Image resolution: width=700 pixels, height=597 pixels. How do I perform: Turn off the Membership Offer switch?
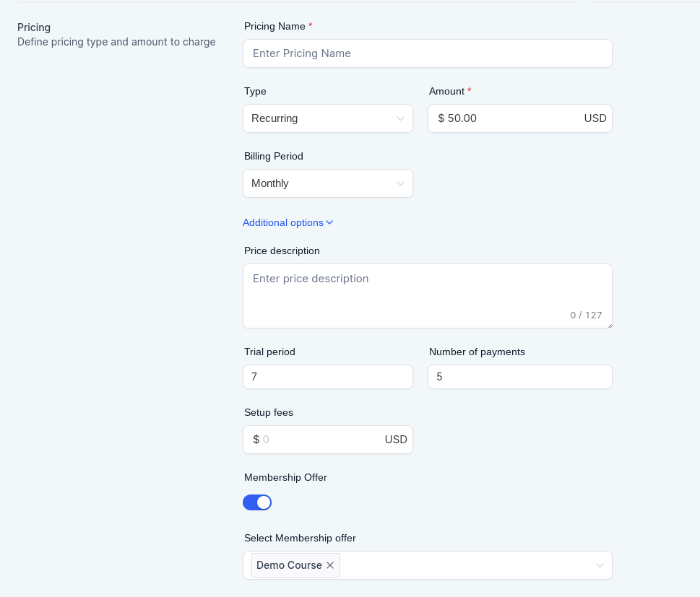tap(257, 502)
